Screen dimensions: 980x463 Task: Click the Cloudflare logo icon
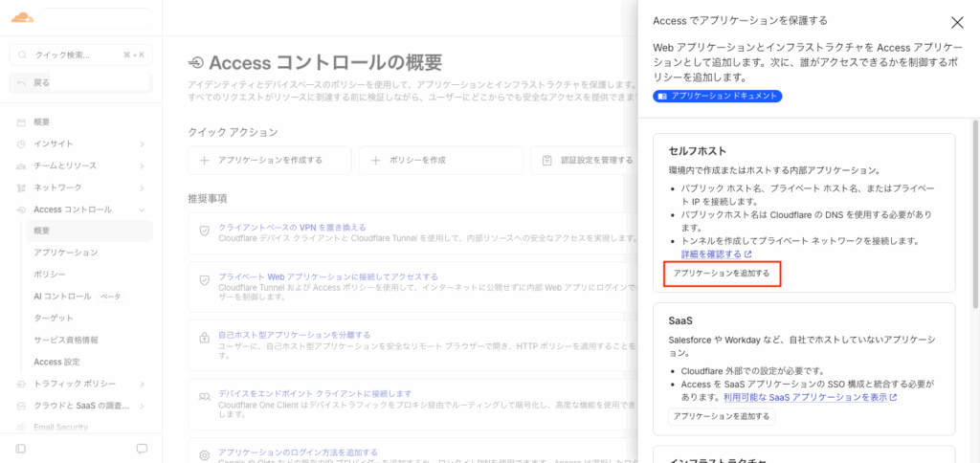pyautogui.click(x=23, y=17)
